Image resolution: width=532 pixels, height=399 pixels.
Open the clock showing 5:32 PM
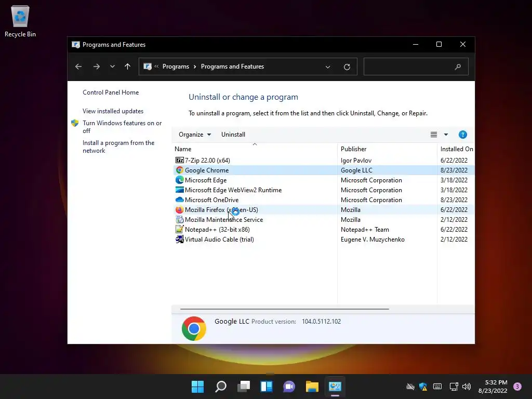[x=493, y=387]
